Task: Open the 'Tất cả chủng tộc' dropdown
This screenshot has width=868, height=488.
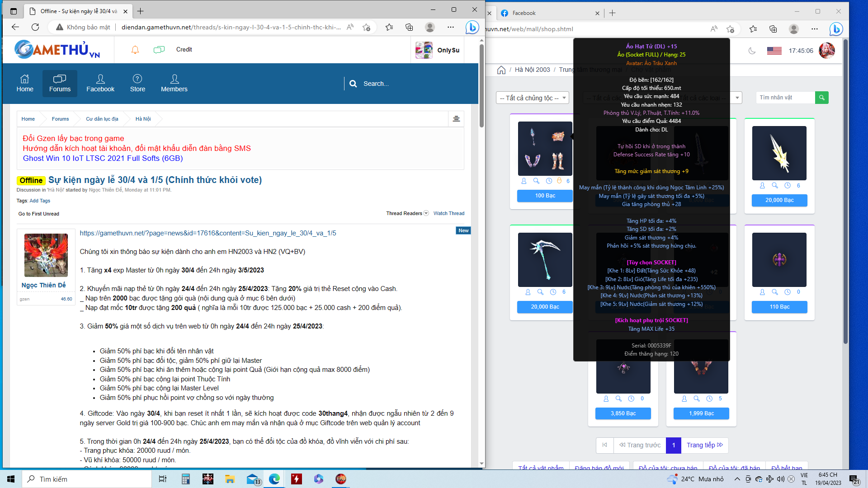Action: (x=532, y=98)
